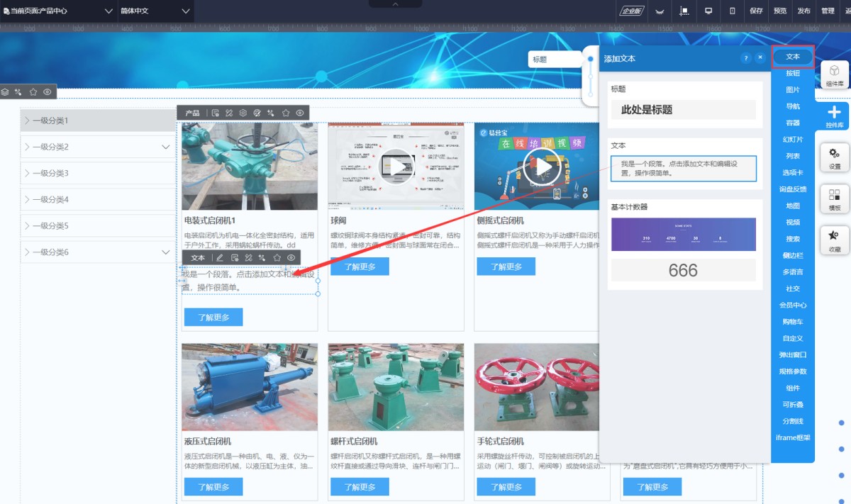The width and height of the screenshot is (851, 504).
Task: Click the 液压式启闭机 product image
Action: (x=250, y=387)
